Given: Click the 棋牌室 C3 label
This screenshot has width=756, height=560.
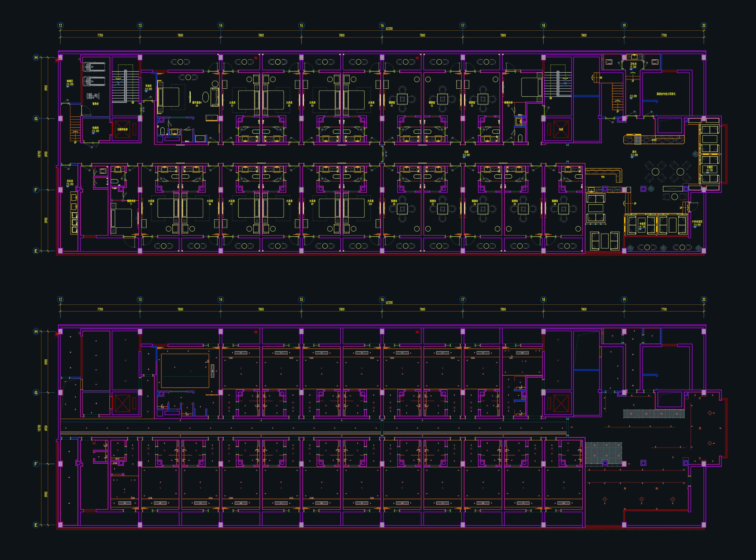Looking at the screenshot, I should tap(472, 104).
